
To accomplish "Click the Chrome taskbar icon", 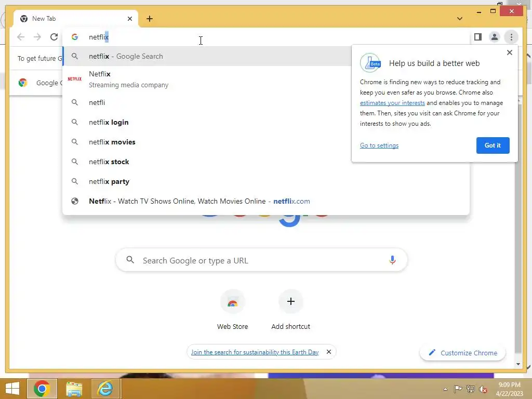I will [42, 389].
